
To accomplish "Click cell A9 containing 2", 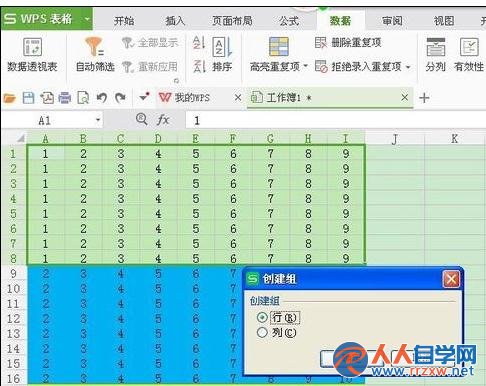I will coord(45,274).
